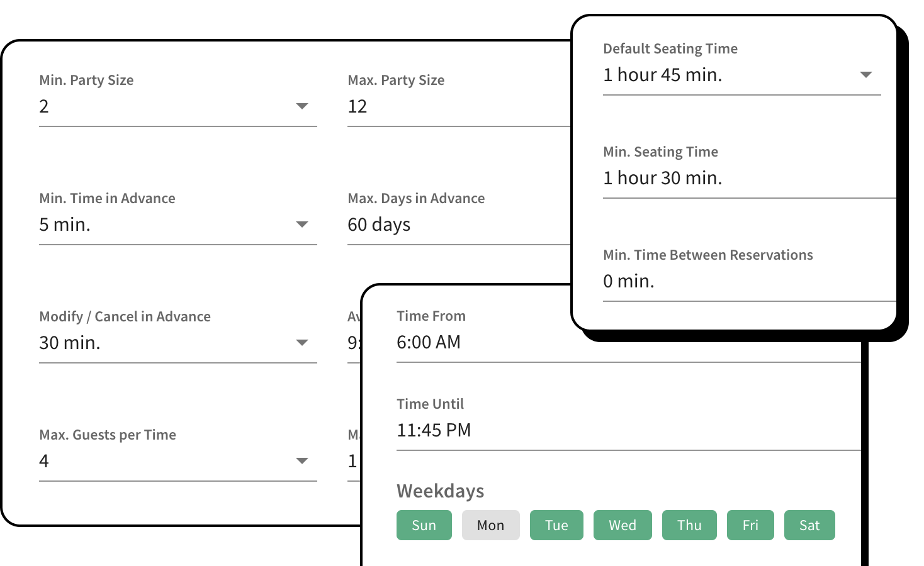Open Default Seating Time dropdown arrow
This screenshot has height=566, width=924.
[x=866, y=75]
